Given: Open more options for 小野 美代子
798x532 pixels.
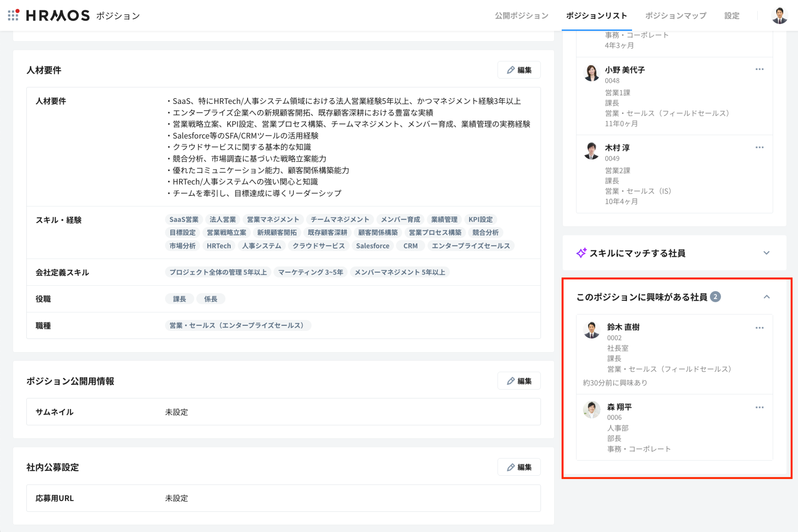Looking at the screenshot, I should pyautogui.click(x=759, y=69).
